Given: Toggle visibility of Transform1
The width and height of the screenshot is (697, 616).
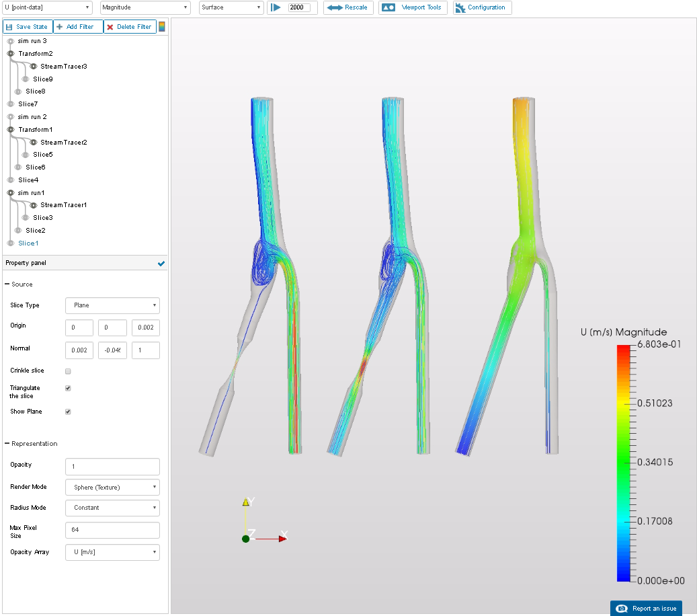Looking at the screenshot, I should point(11,129).
